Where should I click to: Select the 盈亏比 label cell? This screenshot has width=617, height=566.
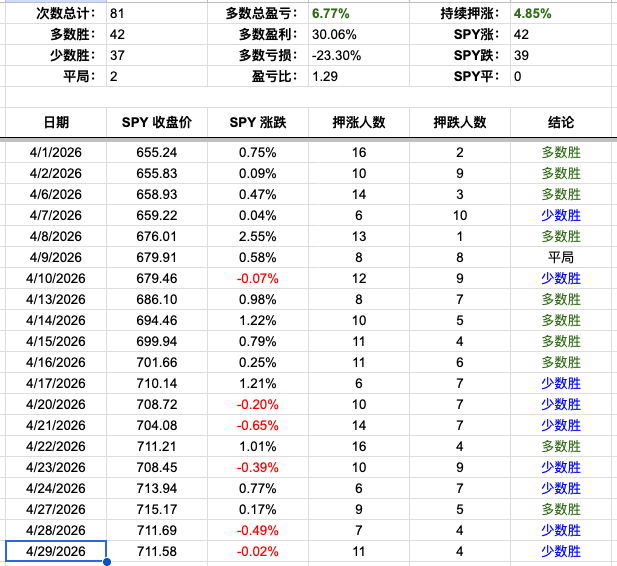pyautogui.click(x=258, y=76)
